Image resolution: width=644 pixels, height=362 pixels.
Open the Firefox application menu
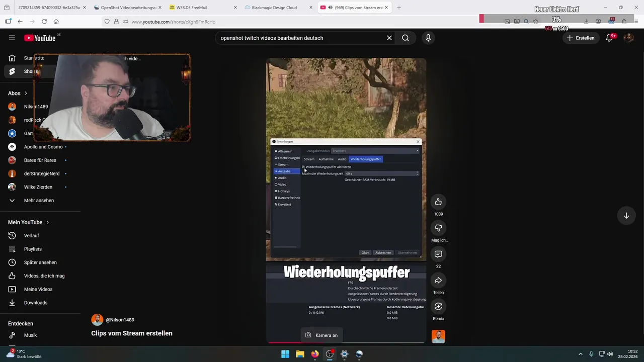tap(636, 22)
